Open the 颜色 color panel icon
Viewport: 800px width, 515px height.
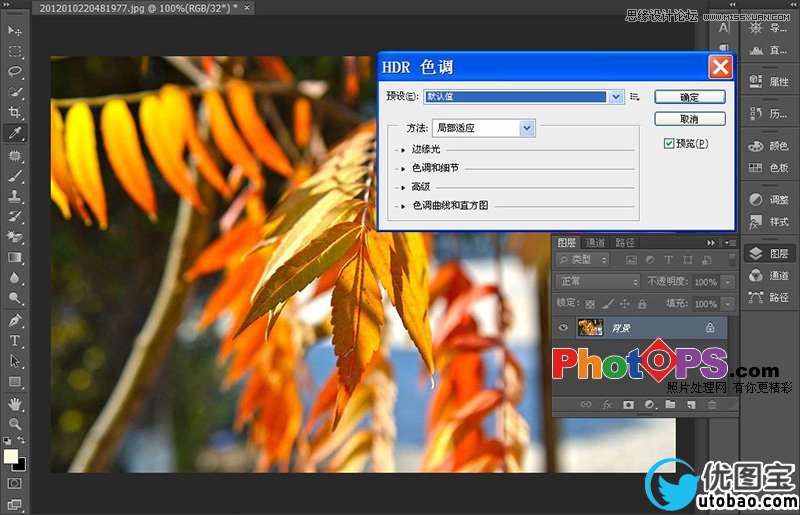[756, 146]
